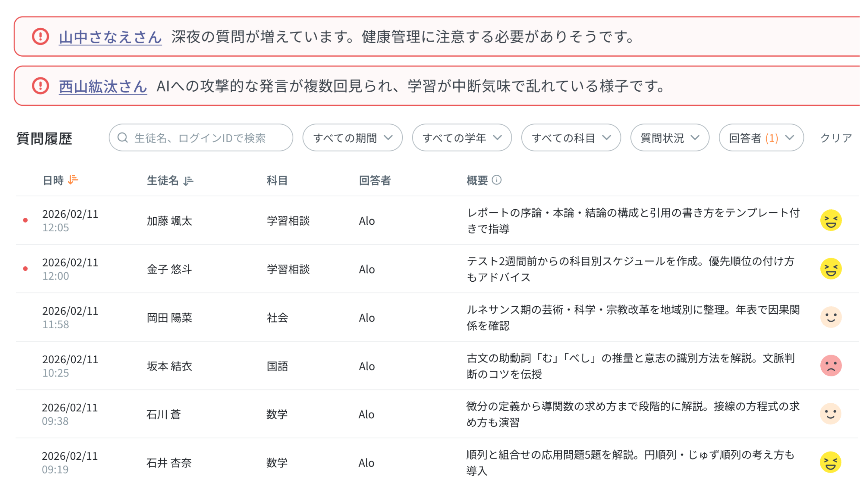Click the sad face emoji on 坂本結衣's row
Screen dimensions: 868x488
click(x=831, y=365)
